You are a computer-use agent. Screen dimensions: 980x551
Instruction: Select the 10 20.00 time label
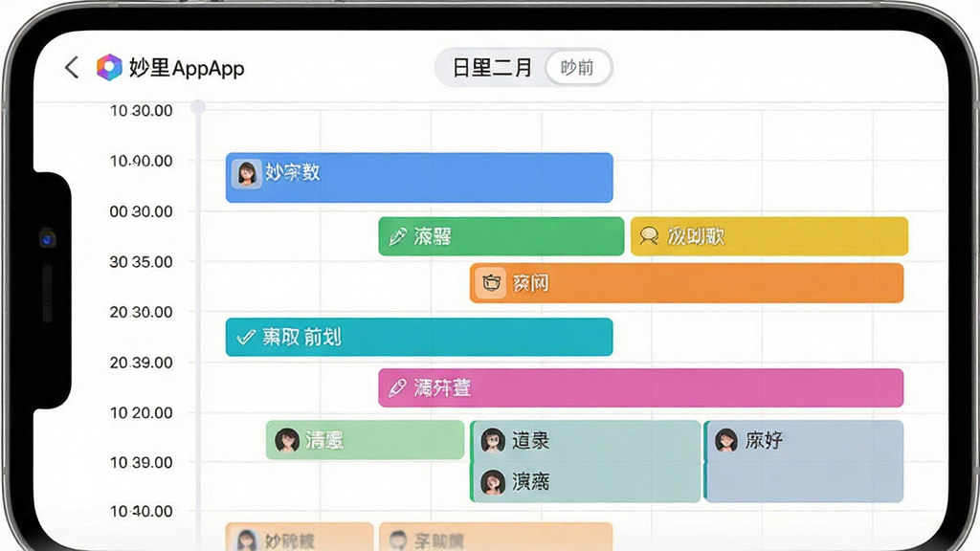[x=142, y=413]
